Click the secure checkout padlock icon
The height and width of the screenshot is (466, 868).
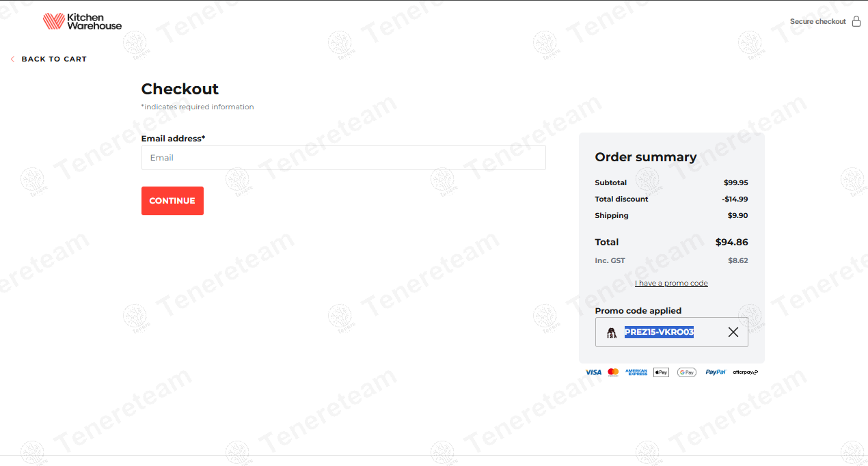pyautogui.click(x=856, y=21)
